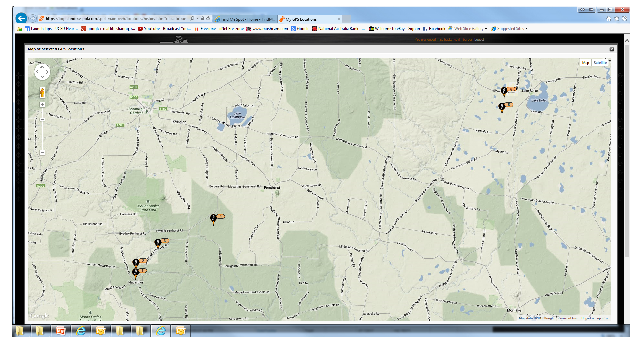Expand the Suggested Sites dropdown

526,29
